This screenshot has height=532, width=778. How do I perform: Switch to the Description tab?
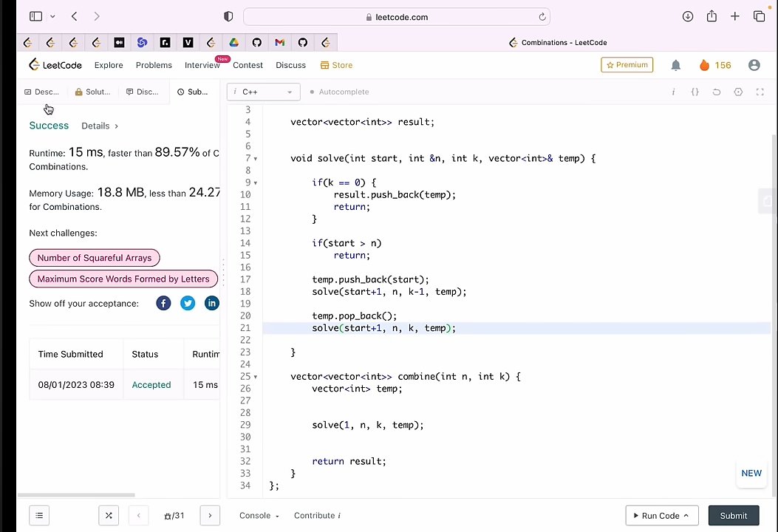click(41, 92)
